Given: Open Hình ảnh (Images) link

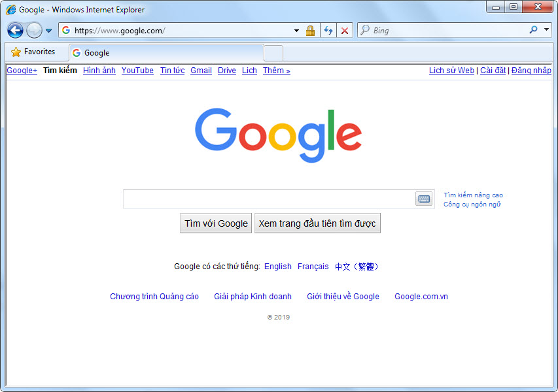Looking at the screenshot, I should pyautogui.click(x=99, y=71).
